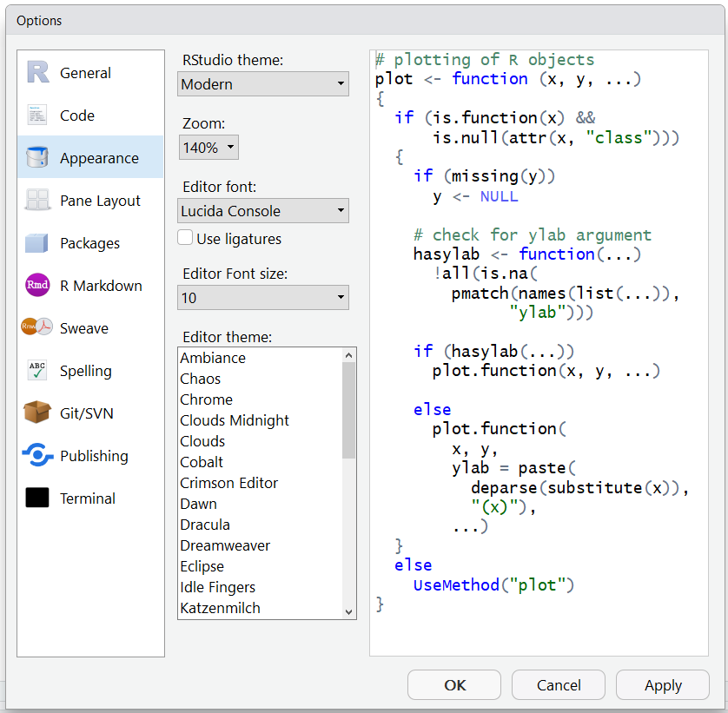This screenshot has width=728, height=713.
Task: Switch to the Appearance section
Action: pos(98,158)
